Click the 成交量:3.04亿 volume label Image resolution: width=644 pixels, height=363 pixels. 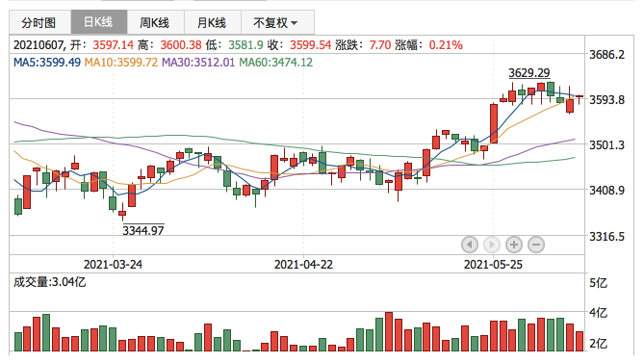pyautogui.click(x=50, y=282)
